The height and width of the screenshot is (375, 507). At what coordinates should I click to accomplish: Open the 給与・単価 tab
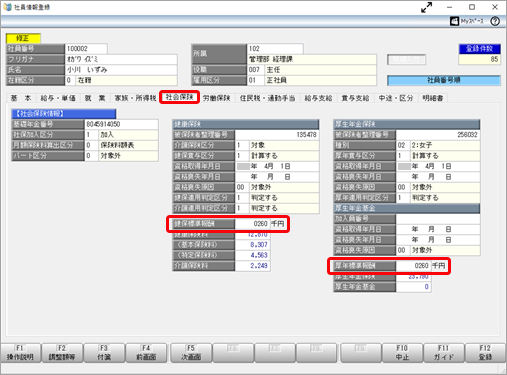tap(58, 98)
